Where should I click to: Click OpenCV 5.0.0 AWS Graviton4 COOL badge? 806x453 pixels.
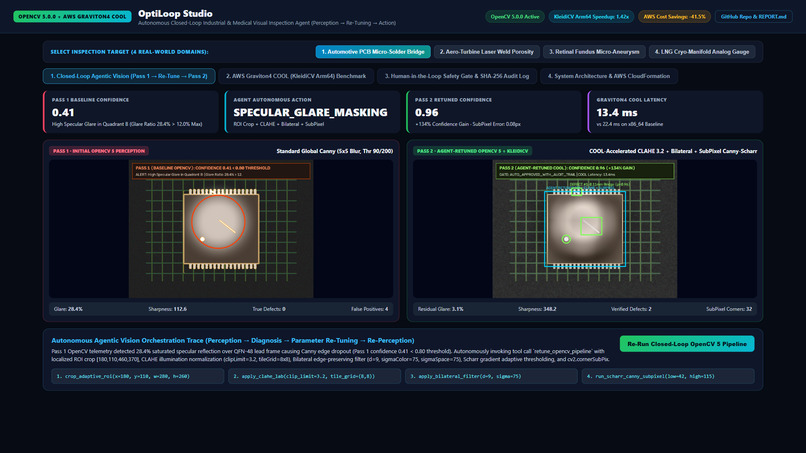72,17
